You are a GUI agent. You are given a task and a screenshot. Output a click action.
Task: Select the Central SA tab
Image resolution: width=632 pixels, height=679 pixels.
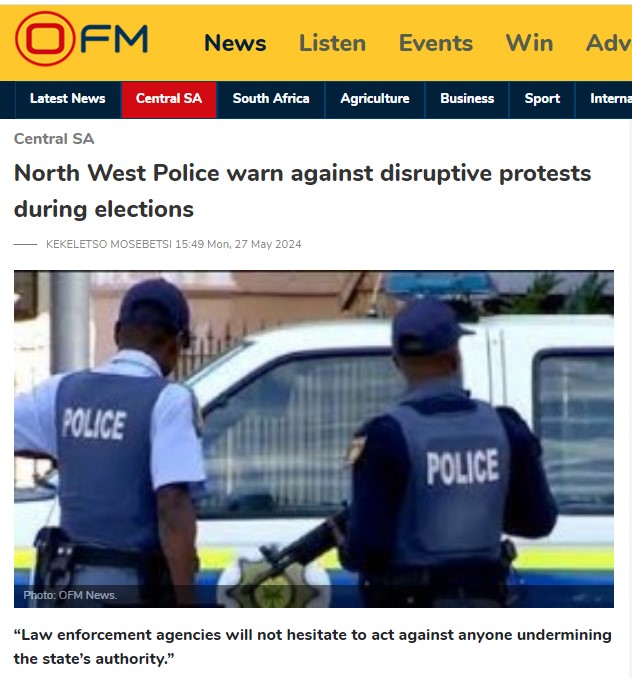coord(169,99)
